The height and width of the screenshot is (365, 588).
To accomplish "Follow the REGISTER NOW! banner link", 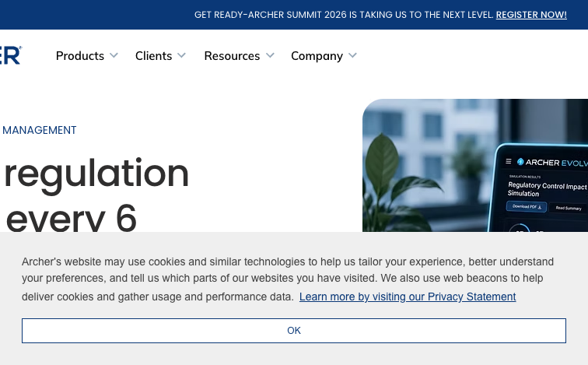I will [x=531, y=15].
